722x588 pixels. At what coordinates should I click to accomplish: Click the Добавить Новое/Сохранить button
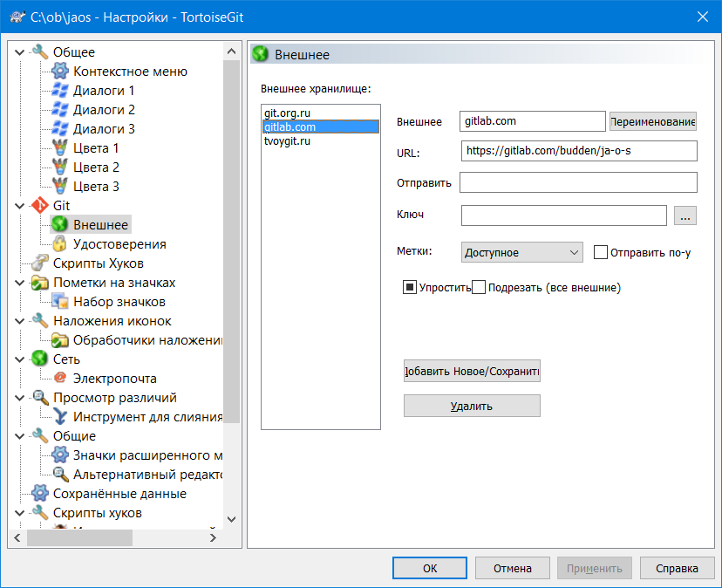[472, 371]
